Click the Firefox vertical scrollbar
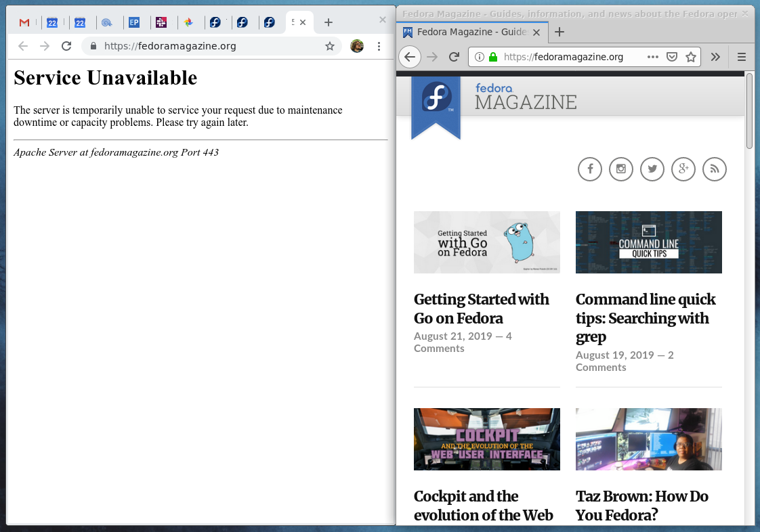Viewport: 760px width, 532px height. pos(749,110)
